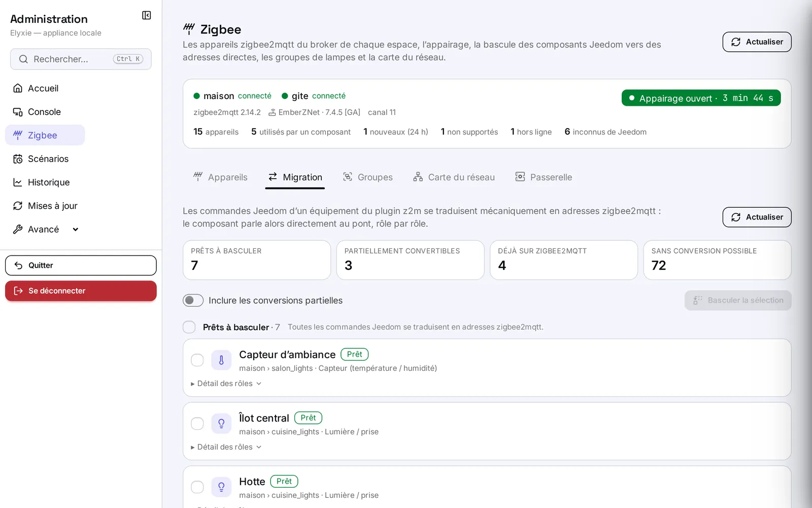Expand Détail des rôles for Îlot central
812x508 pixels.
tap(226, 447)
